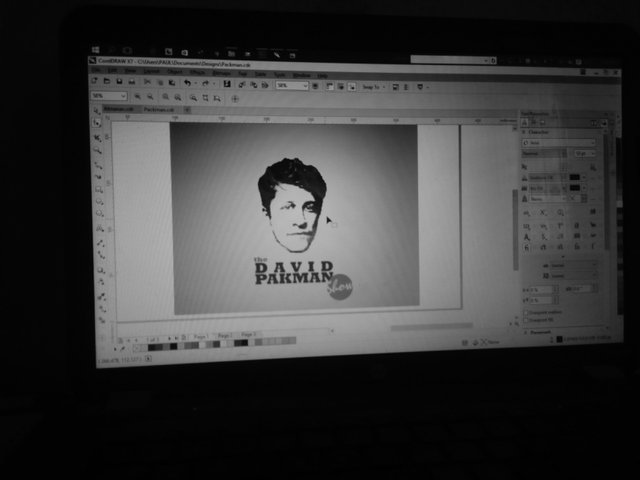Click the Open file icon
The image size is (640, 480).
107,81
